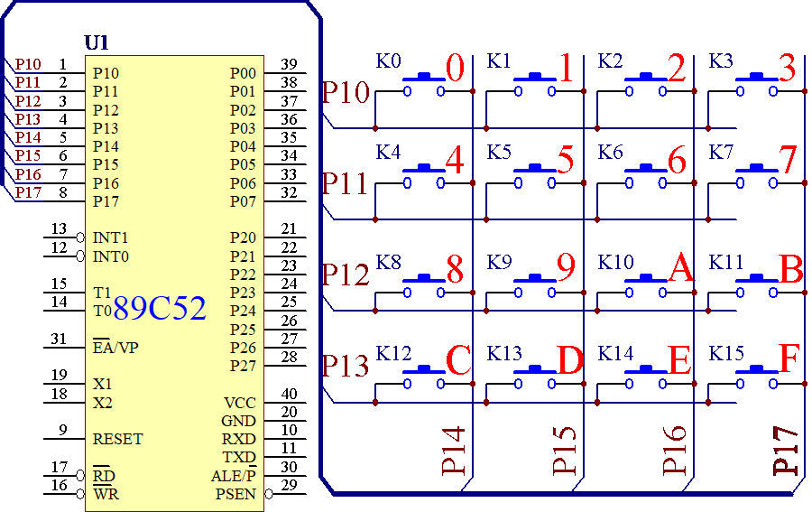
Task: Click the red key legend A
Action: click(x=680, y=269)
